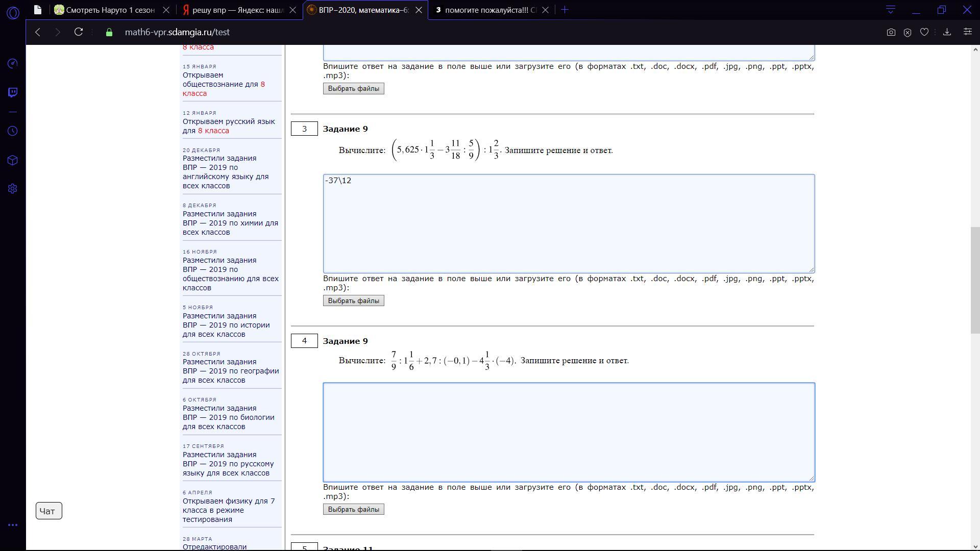
Task: Reload the page with refresh icon
Action: point(79,32)
